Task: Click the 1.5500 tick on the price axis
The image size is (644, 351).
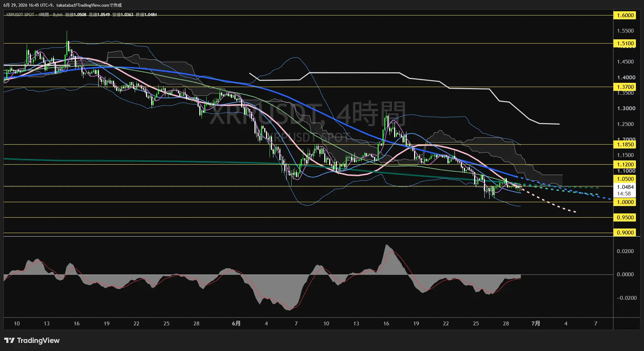Action: tap(625, 31)
